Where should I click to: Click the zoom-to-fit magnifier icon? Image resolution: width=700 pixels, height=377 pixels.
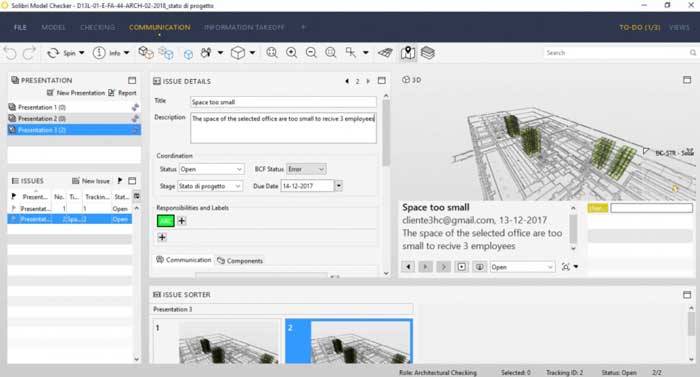tap(271, 53)
